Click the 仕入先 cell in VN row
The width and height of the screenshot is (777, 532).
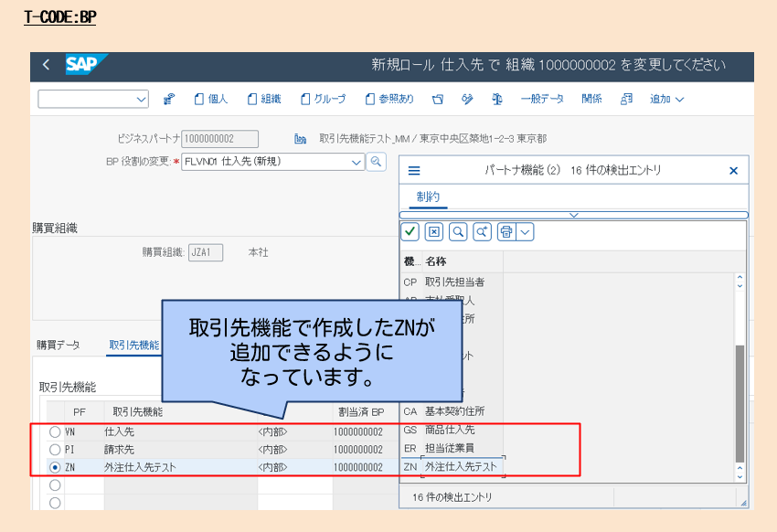pyautogui.click(x=180, y=432)
